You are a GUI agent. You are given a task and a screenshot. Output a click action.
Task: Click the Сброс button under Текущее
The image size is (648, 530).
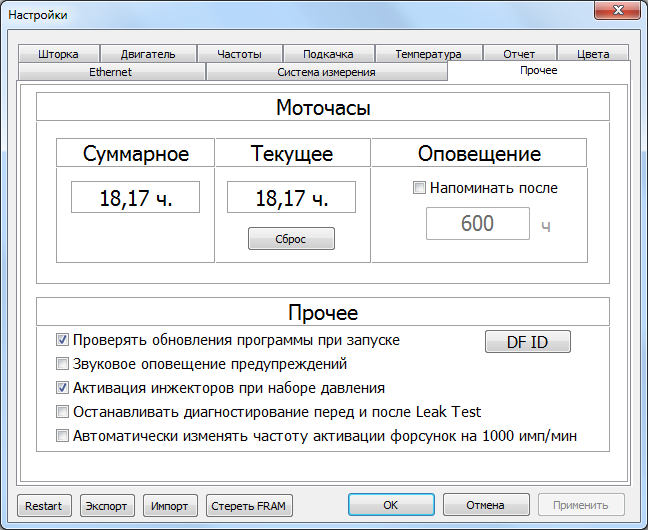291,239
